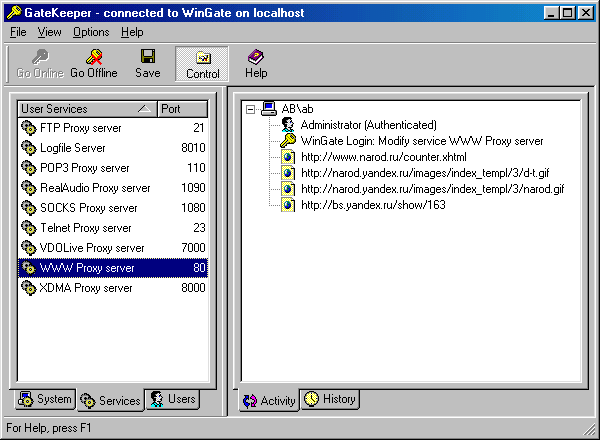This screenshot has width=600, height=440.
Task: Open Help via the toolbar book icon
Action: pos(256,57)
